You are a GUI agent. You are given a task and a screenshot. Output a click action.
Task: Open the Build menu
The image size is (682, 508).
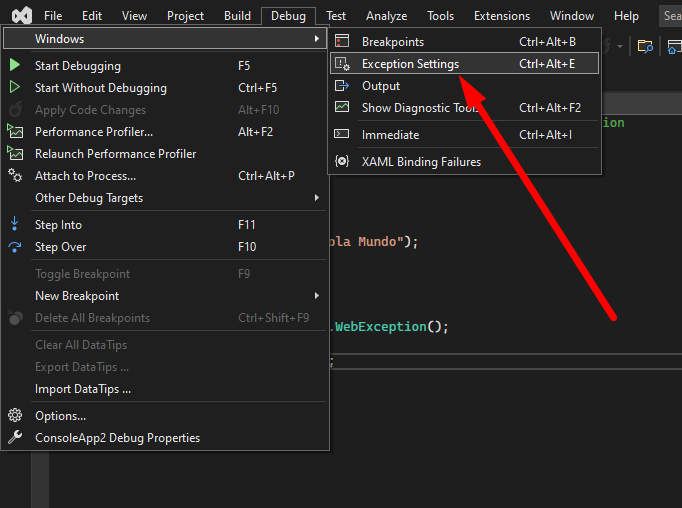[x=237, y=16]
